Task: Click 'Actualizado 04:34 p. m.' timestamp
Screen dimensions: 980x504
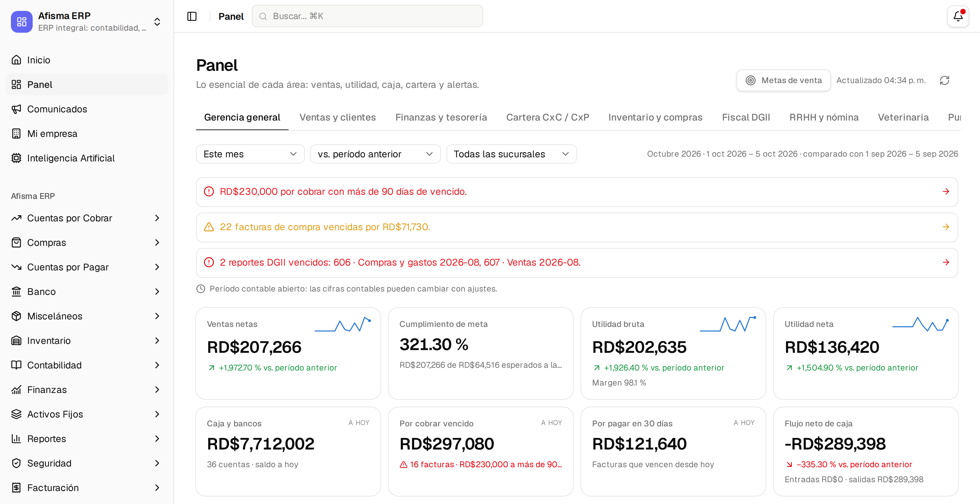Action: tap(881, 80)
